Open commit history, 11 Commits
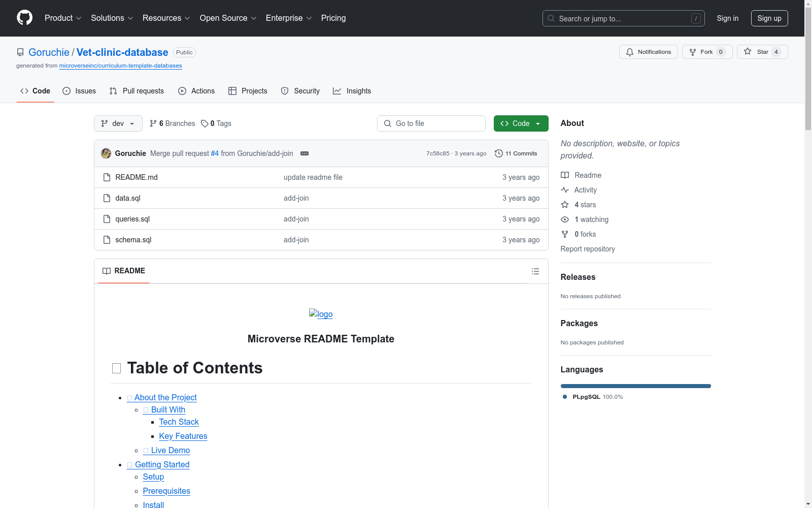 point(516,153)
